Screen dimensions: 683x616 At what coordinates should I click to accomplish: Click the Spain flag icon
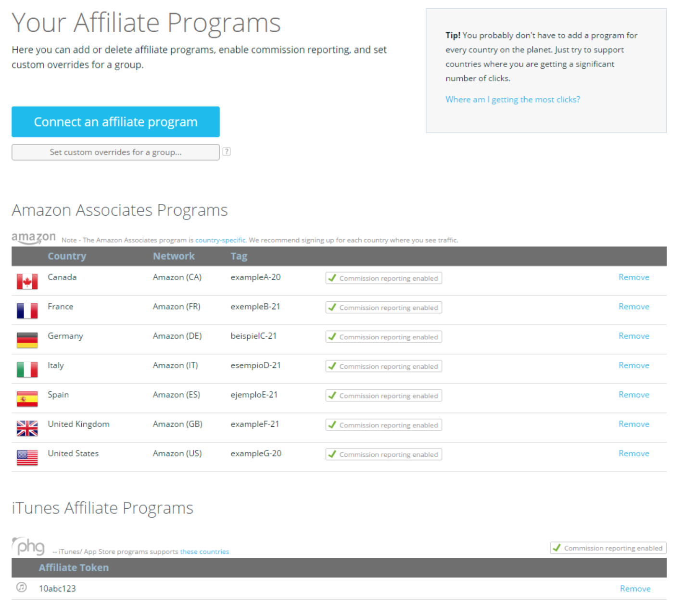coord(27,399)
